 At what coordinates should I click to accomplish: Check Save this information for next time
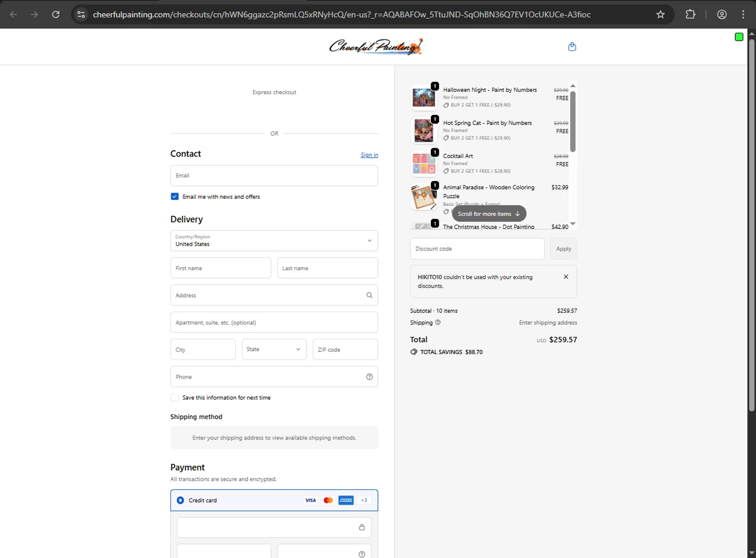click(174, 398)
